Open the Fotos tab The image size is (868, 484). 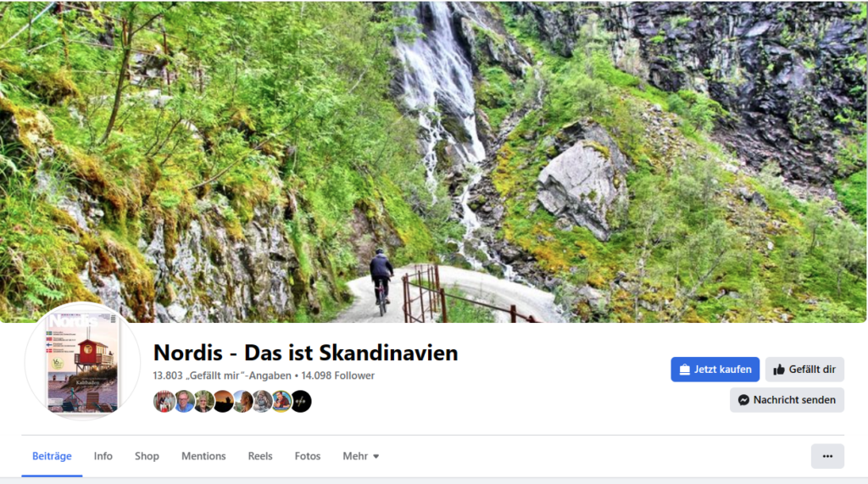307,456
